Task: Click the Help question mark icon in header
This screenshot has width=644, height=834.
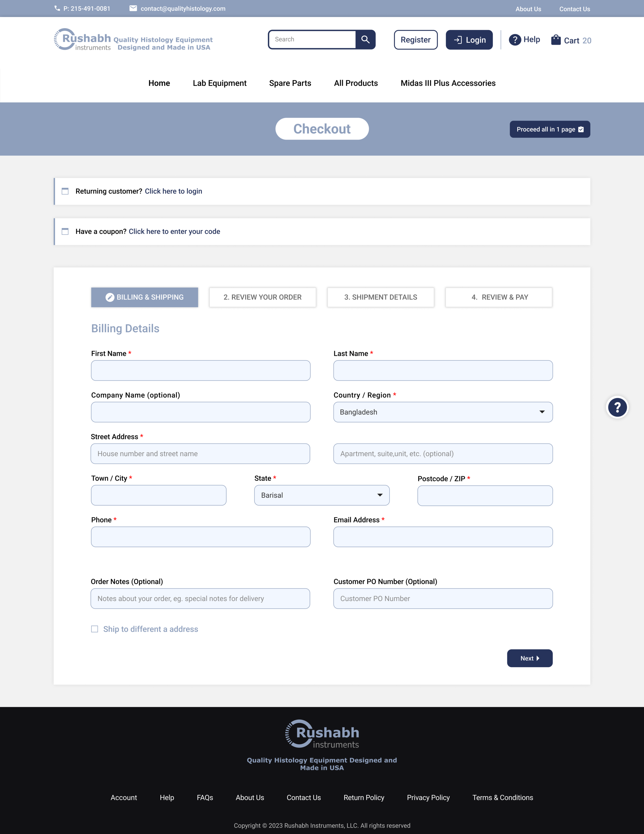Action: tap(514, 40)
